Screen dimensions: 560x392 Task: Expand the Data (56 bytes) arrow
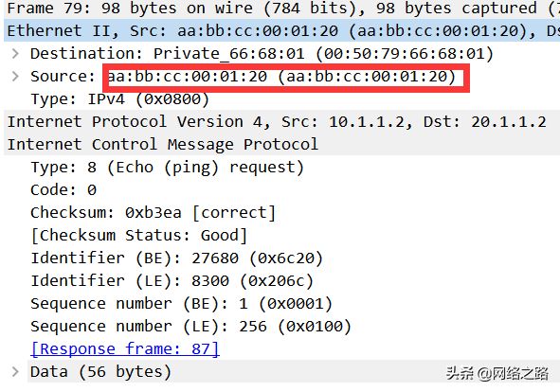click(15, 372)
